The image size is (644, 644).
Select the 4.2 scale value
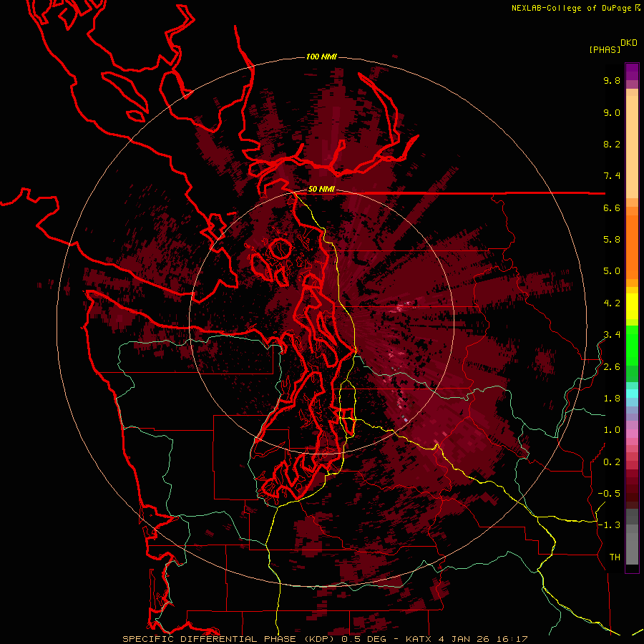tap(612, 303)
